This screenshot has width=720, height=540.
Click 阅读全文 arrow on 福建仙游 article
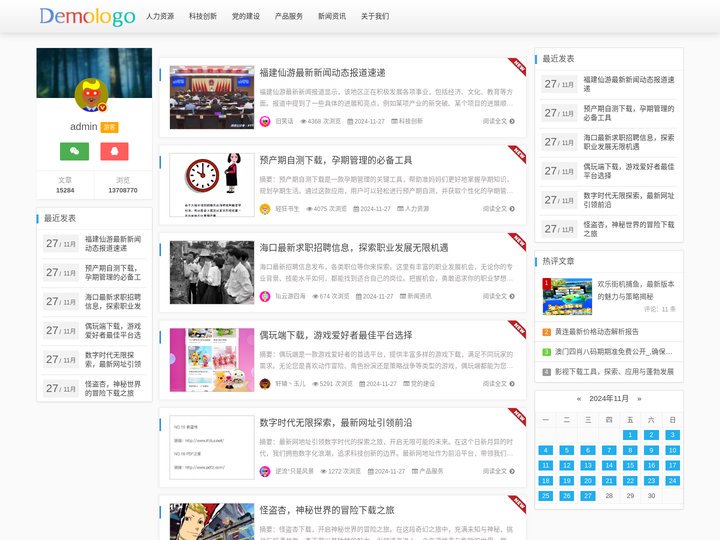(x=498, y=121)
